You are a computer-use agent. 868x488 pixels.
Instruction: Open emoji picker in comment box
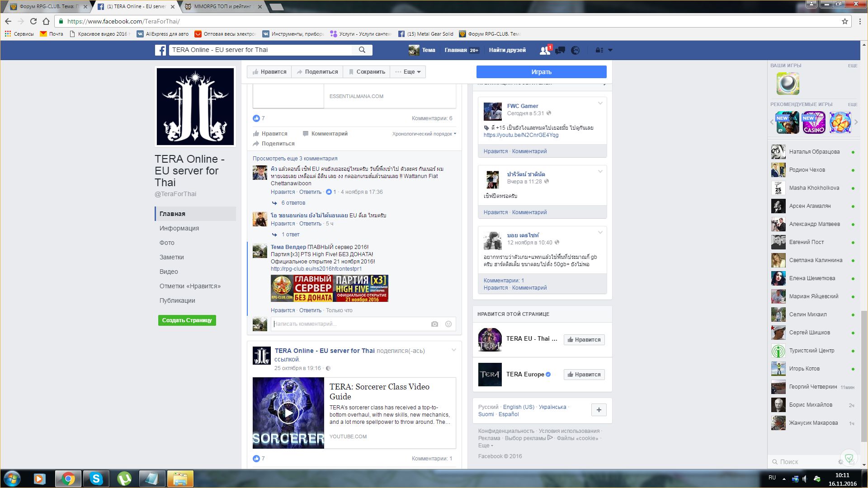(448, 324)
